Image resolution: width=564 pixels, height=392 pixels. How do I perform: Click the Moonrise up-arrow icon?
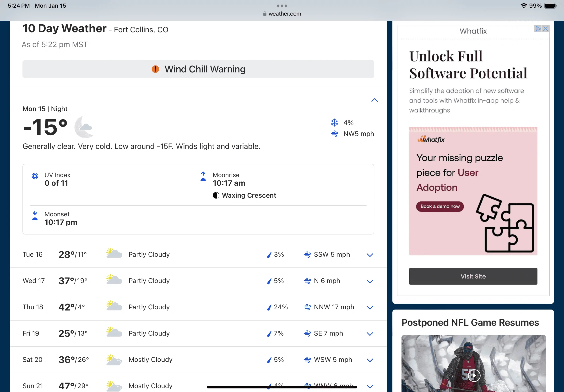point(203,176)
